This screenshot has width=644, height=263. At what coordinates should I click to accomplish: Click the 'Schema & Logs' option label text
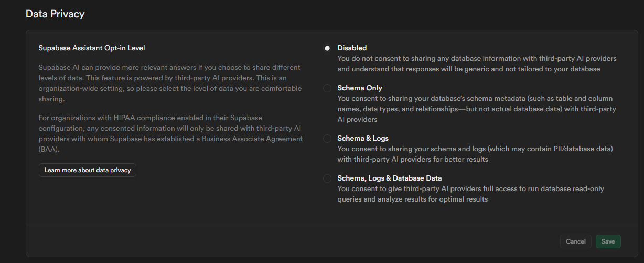363,138
